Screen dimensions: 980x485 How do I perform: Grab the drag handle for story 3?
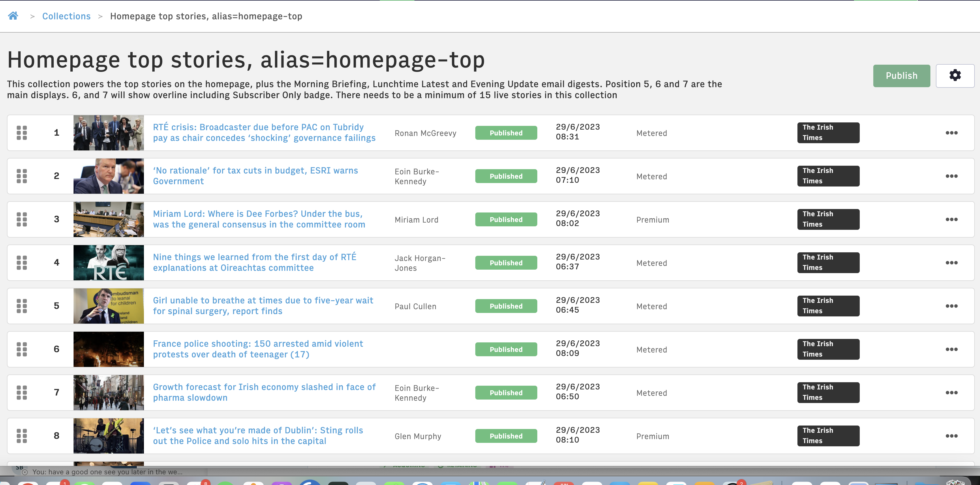point(22,219)
